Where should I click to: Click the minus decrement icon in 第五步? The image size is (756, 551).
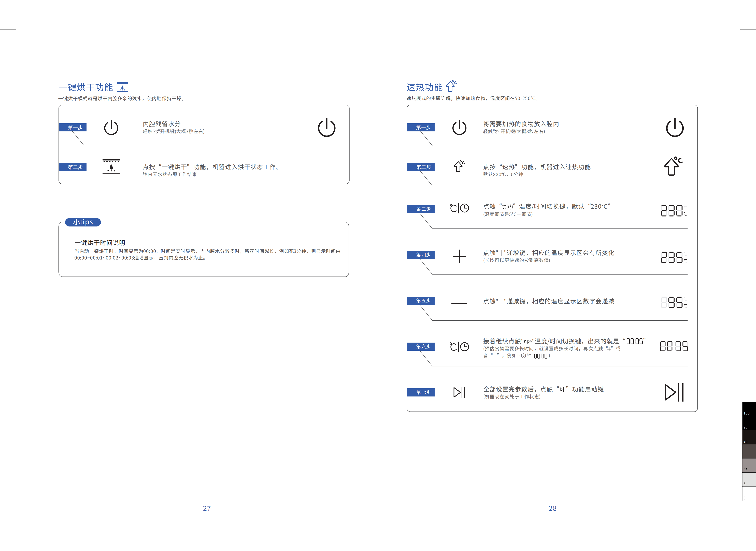pos(459,303)
